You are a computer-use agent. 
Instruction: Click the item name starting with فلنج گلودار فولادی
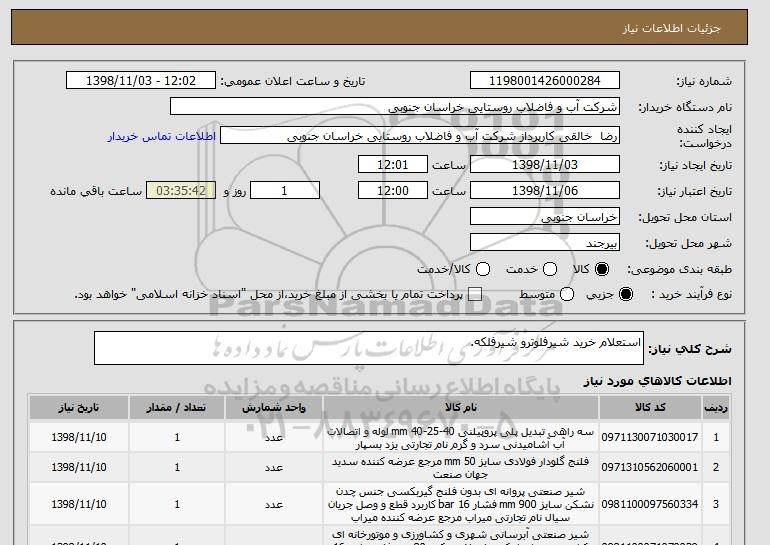pyautogui.click(x=461, y=468)
